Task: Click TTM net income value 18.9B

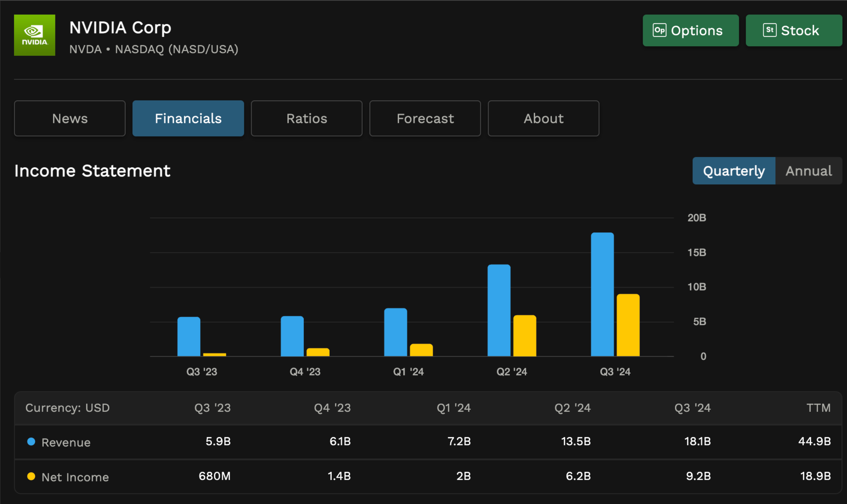Action: click(x=816, y=476)
